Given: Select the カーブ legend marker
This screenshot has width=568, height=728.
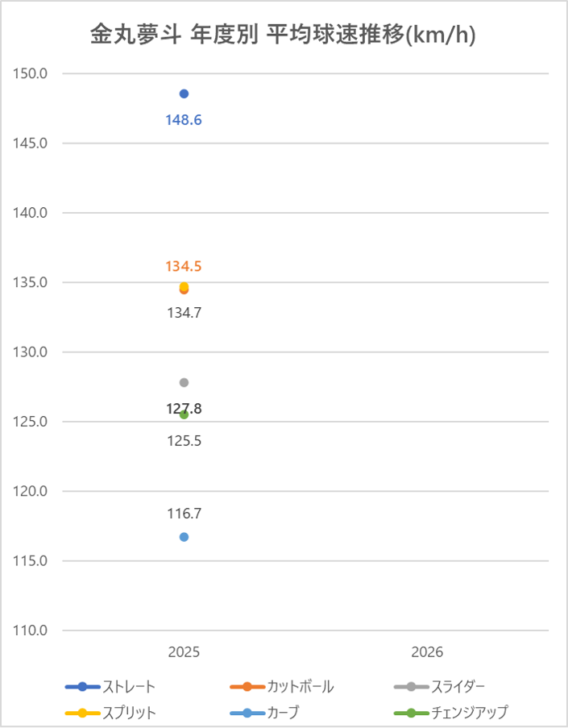Looking at the screenshot, I should click(247, 713).
